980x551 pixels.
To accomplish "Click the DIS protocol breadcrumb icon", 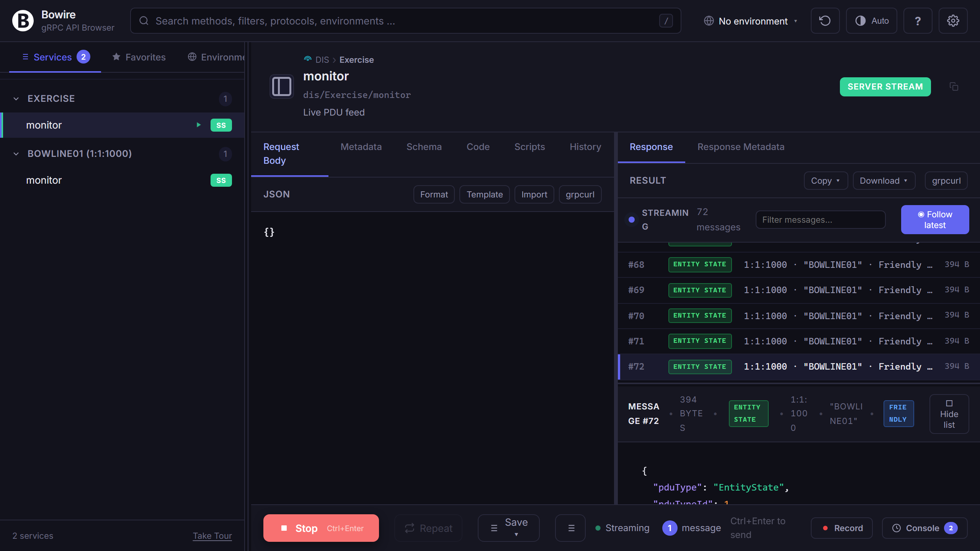I will click(307, 59).
